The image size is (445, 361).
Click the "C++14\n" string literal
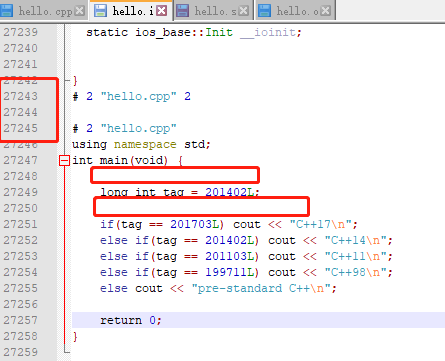pos(356,240)
